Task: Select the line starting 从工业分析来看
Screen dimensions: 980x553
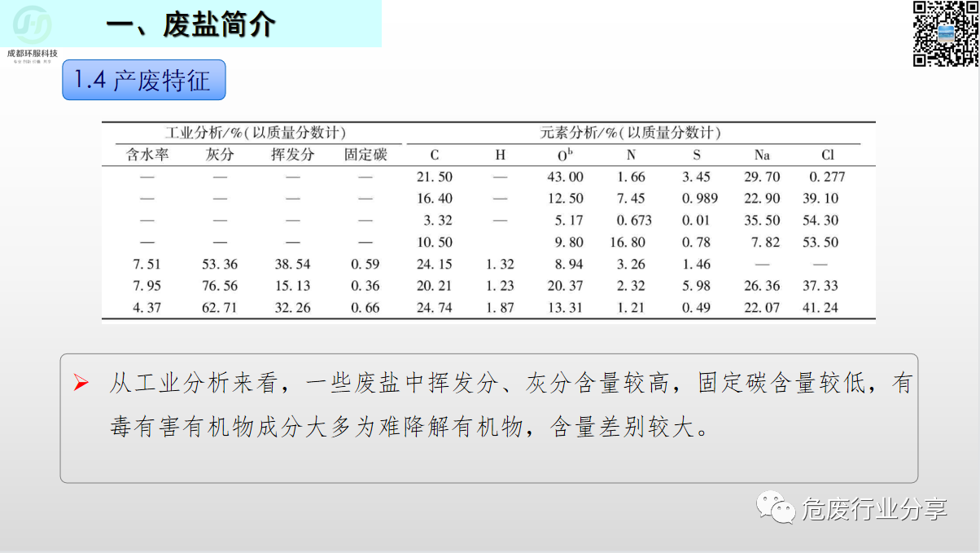Action: click(x=510, y=384)
